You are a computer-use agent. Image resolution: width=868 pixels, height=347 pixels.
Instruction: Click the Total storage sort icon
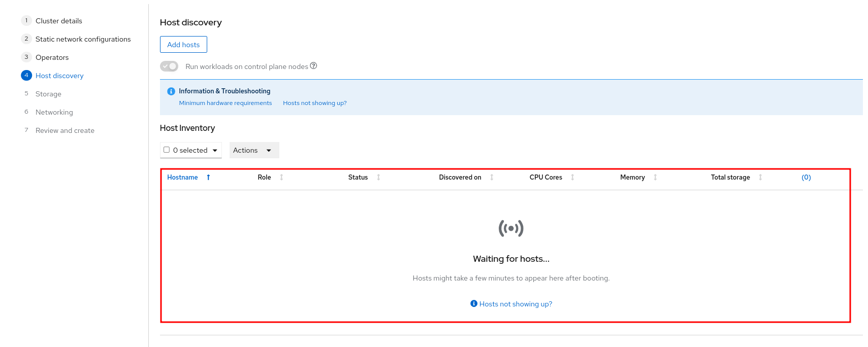pos(760,177)
